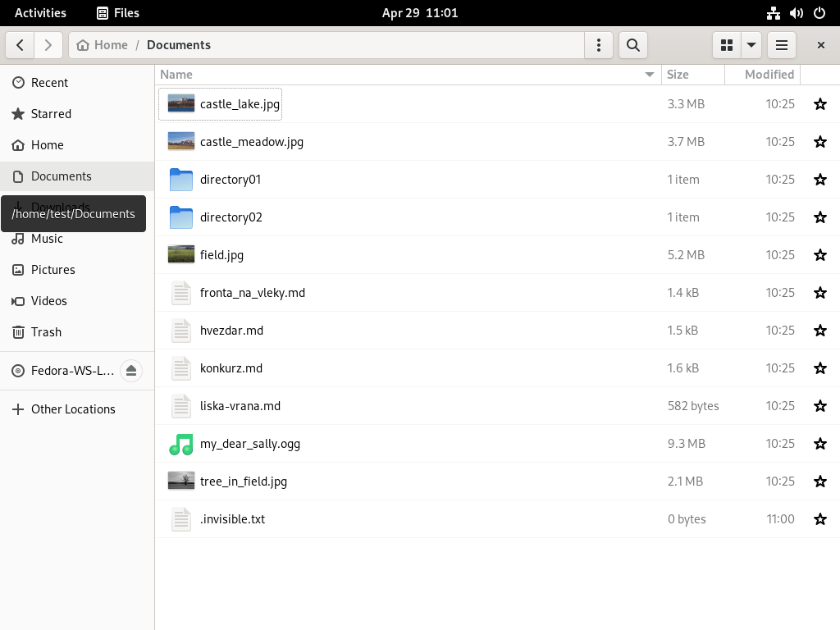Star the castle_meadow.jpg file
This screenshot has height=630, width=840.
point(820,141)
